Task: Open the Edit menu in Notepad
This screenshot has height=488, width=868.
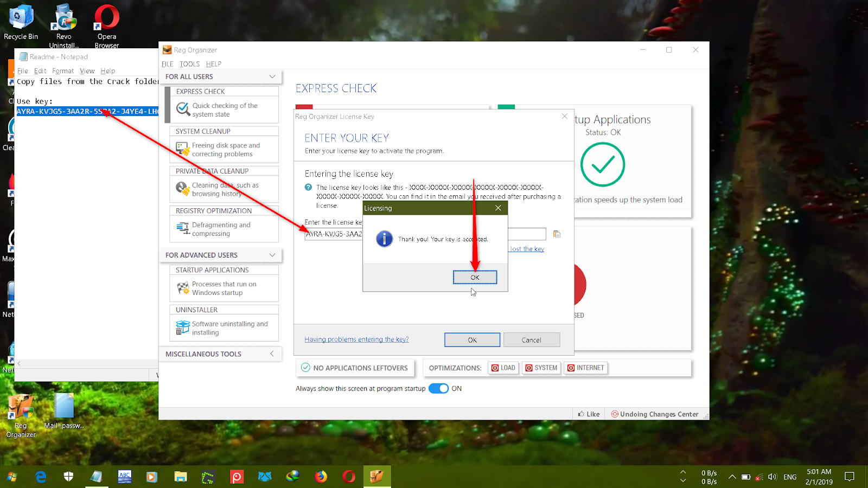Action: (x=40, y=71)
